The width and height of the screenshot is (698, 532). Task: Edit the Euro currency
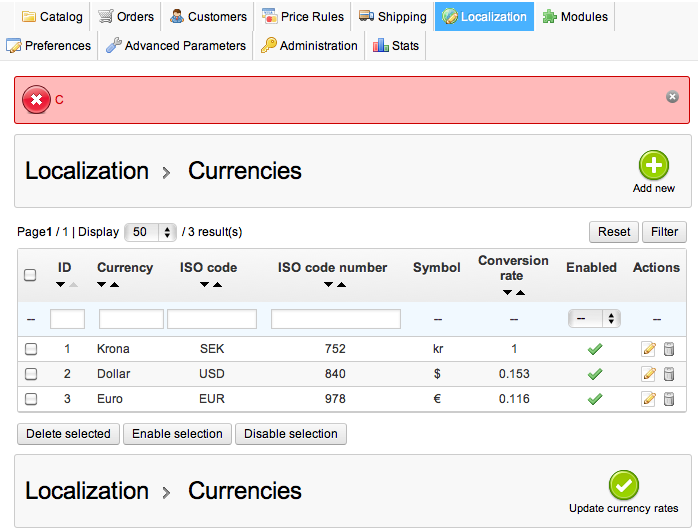pyautogui.click(x=648, y=399)
